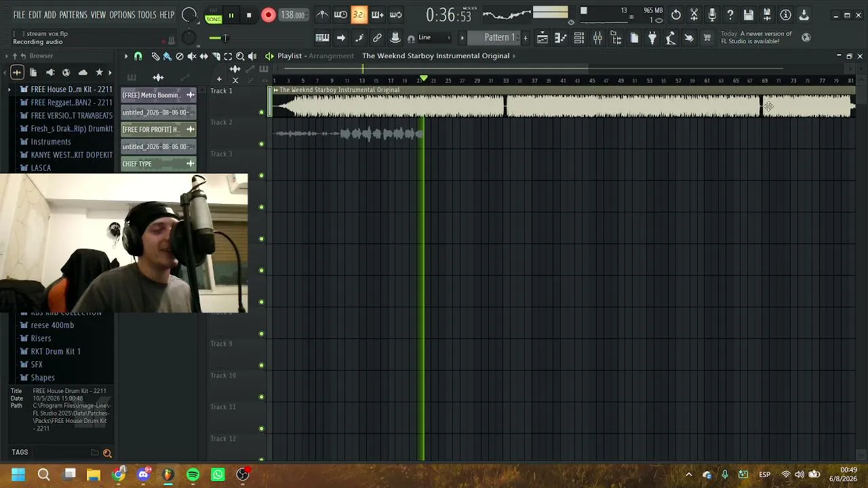Toggle the playlist magnet snap icon
This screenshot has width=868, height=488.
pyautogui.click(x=138, y=56)
